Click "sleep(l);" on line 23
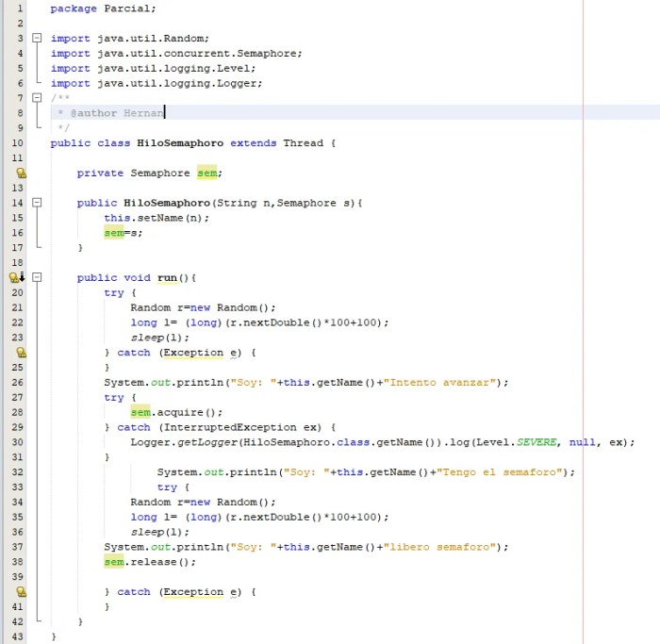Image resolution: width=660 pixels, height=644 pixels. tap(160, 338)
